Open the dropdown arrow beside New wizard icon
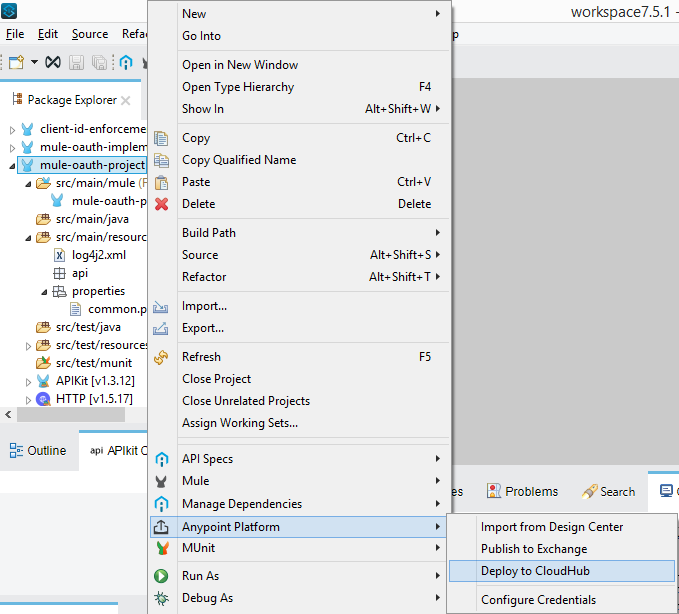Image resolution: width=679 pixels, height=614 pixels. pos(34,62)
